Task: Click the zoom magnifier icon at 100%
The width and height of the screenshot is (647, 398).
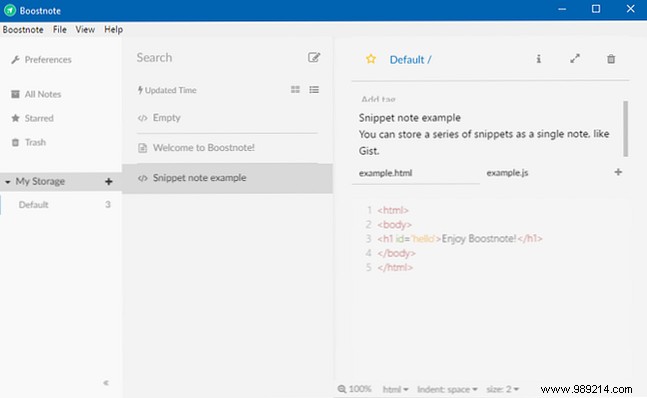Action: pos(342,389)
